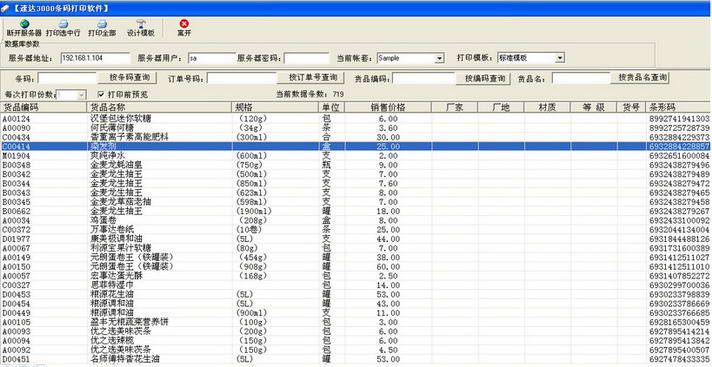Screen dimensions: 712x367
Task: Select the 思菲特湿巾 product name cell
Action: (x=112, y=285)
